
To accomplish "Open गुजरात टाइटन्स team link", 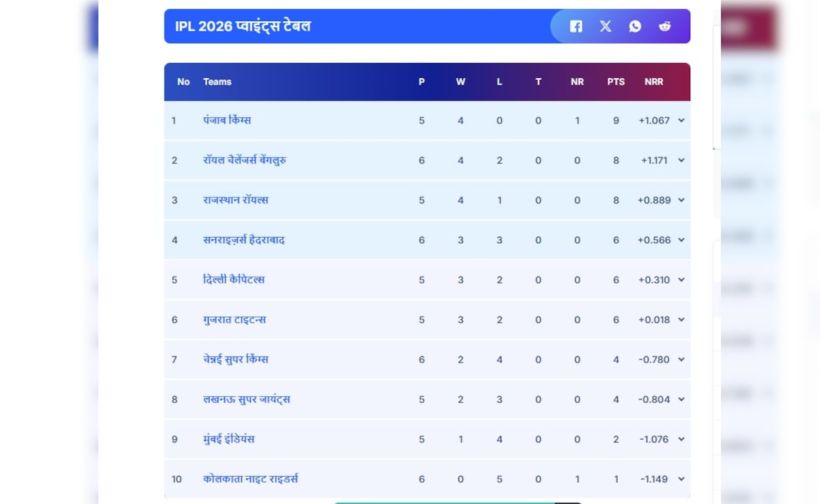I will (x=234, y=320).
